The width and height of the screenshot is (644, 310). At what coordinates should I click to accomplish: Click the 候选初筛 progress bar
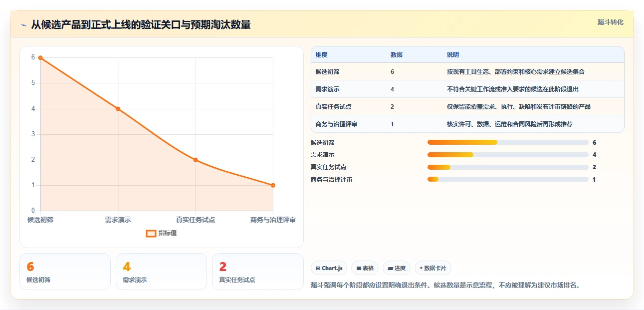click(508, 142)
